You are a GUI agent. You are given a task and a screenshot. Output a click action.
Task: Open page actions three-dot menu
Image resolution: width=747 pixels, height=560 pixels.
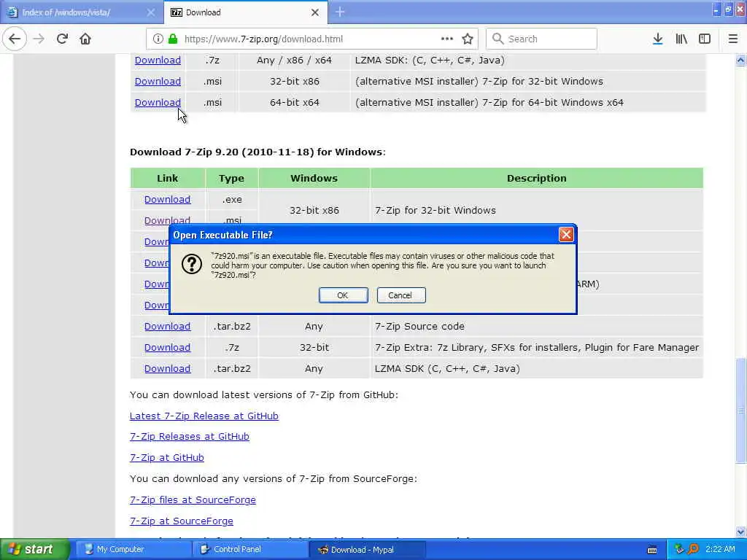click(x=447, y=39)
